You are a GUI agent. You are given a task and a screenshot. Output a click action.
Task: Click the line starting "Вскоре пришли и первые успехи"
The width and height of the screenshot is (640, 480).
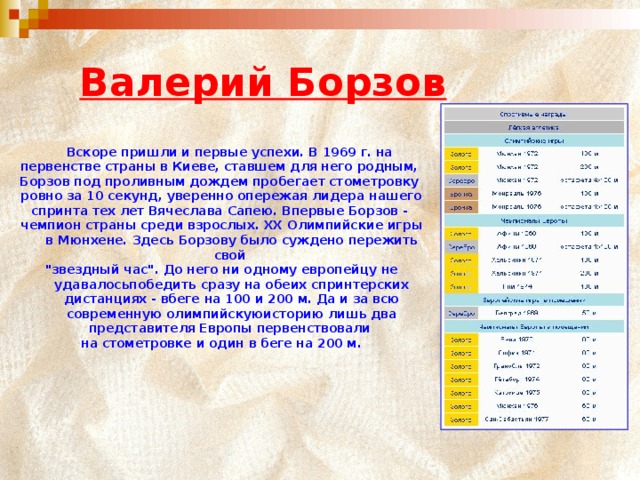point(229,152)
